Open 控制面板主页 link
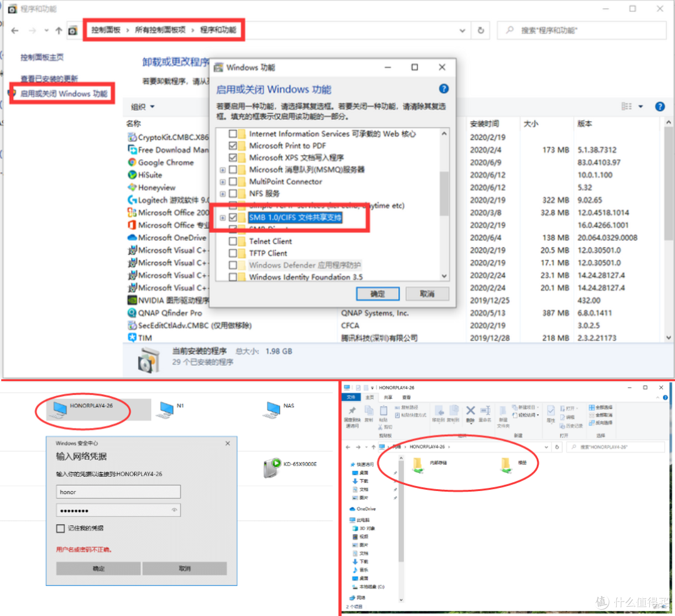 [42, 57]
